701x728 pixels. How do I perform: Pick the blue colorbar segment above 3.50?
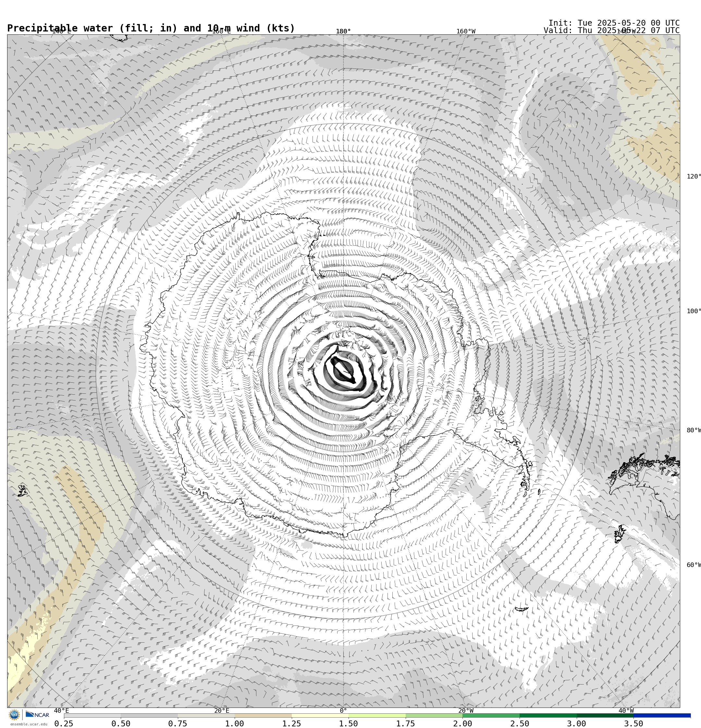pyautogui.click(x=662, y=715)
